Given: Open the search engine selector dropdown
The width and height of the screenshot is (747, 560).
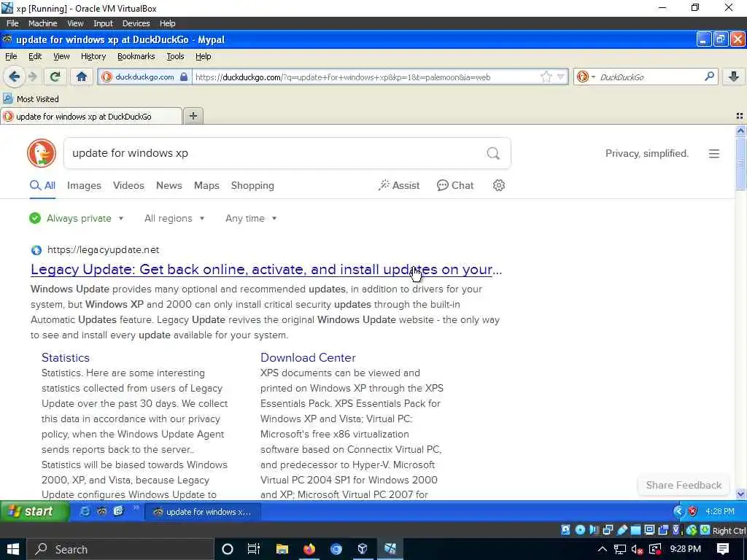Looking at the screenshot, I should tap(586, 77).
